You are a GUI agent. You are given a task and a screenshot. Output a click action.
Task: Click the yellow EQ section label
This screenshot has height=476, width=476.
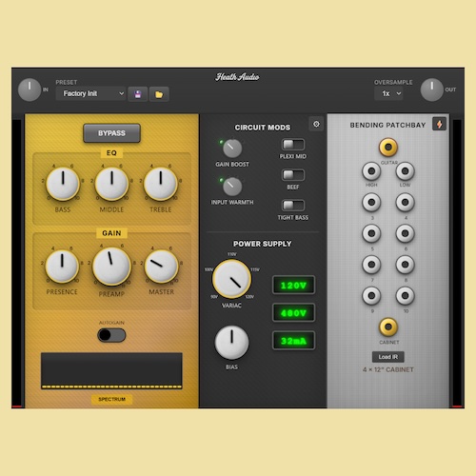pos(111,153)
